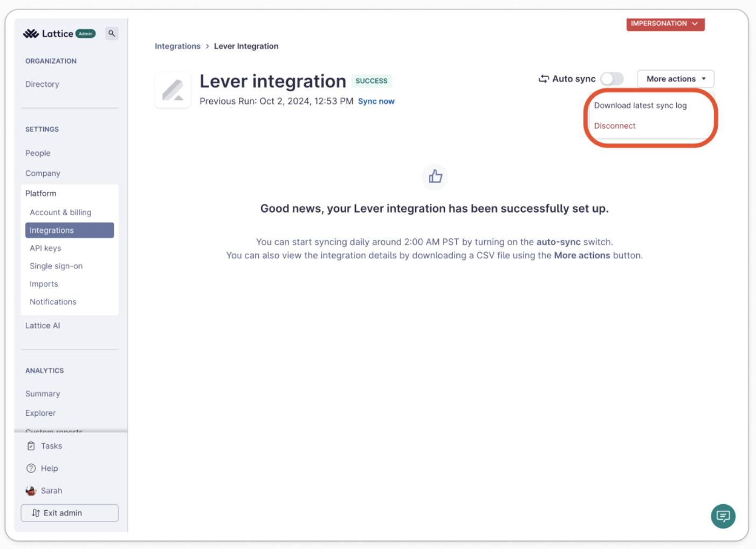Open Tasks in the sidebar

pos(51,446)
